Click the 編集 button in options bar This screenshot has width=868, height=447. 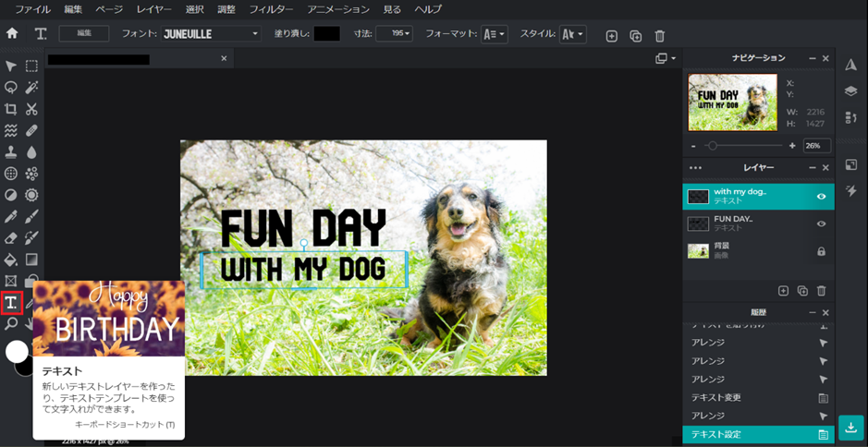tap(84, 33)
